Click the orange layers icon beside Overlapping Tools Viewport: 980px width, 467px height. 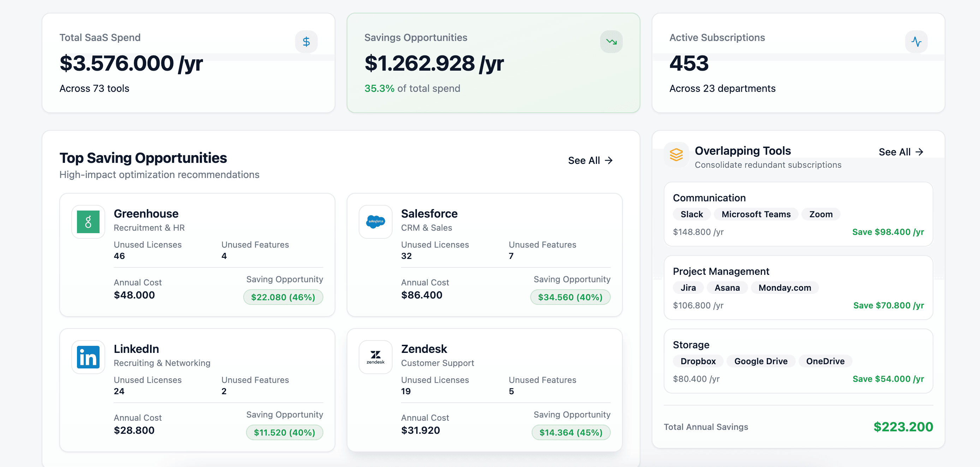click(676, 154)
